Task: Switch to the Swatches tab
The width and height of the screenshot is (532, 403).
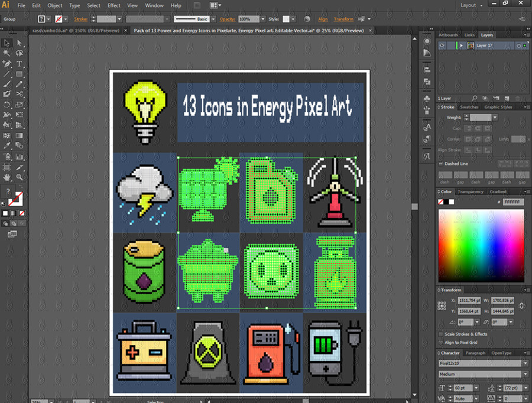Action: [x=469, y=107]
